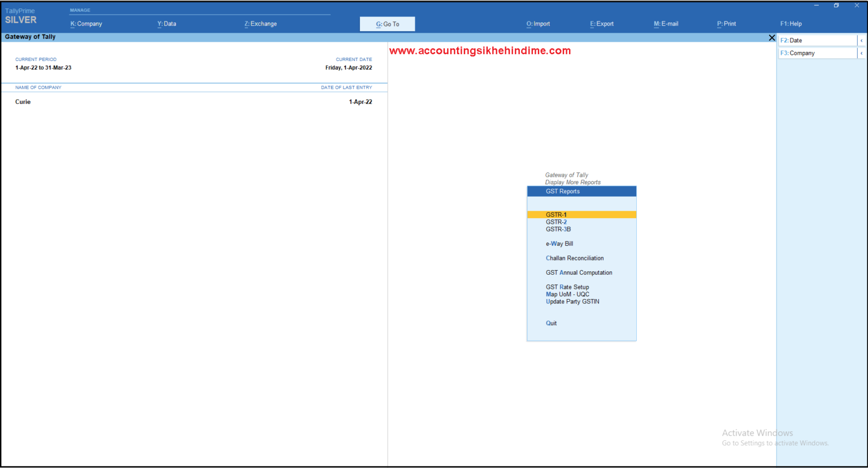Open the Y: Data menu
Viewport: 868px width, 468px height.
click(x=167, y=24)
